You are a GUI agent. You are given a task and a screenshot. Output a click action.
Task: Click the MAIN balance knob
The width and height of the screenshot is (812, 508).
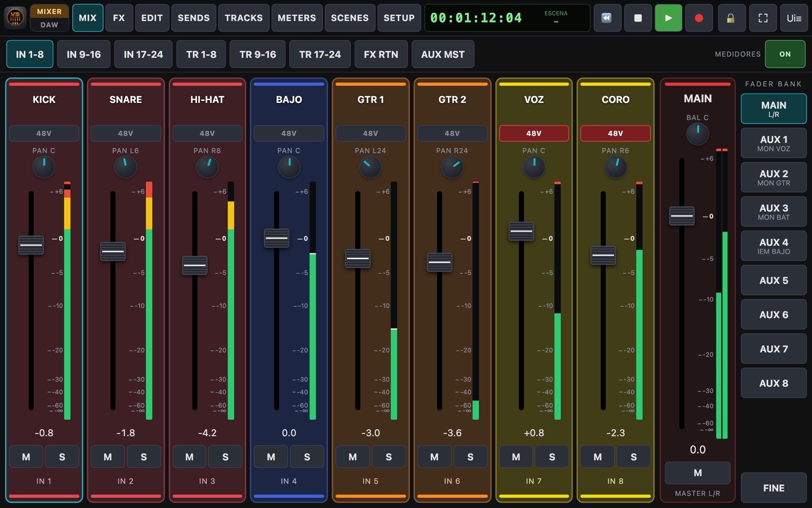[697, 134]
